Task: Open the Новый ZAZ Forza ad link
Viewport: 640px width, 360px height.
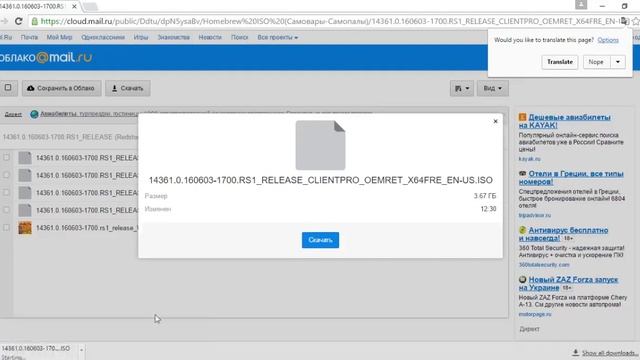Action: point(569,283)
